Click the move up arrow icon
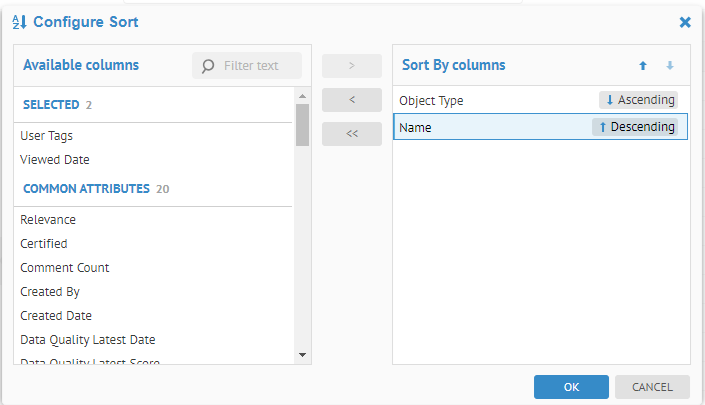This screenshot has width=705, height=405. click(x=643, y=66)
